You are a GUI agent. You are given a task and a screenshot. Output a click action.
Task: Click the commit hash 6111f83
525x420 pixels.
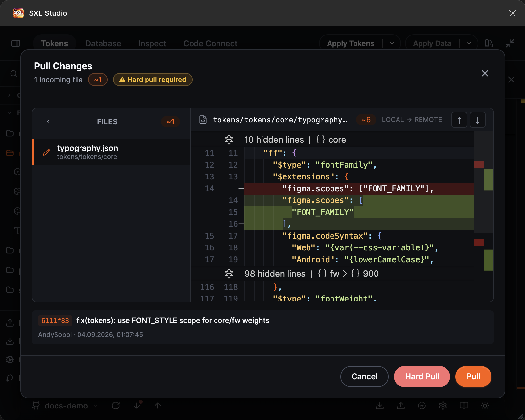point(55,321)
